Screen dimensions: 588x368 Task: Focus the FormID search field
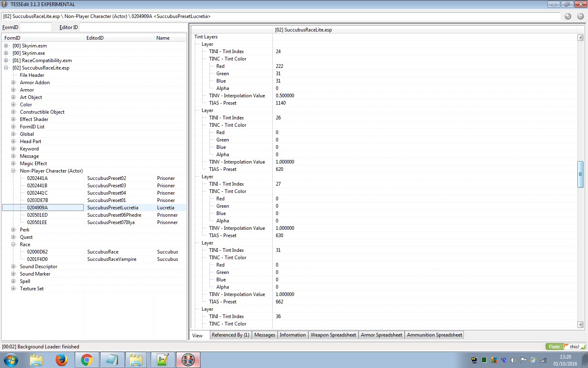pos(36,27)
